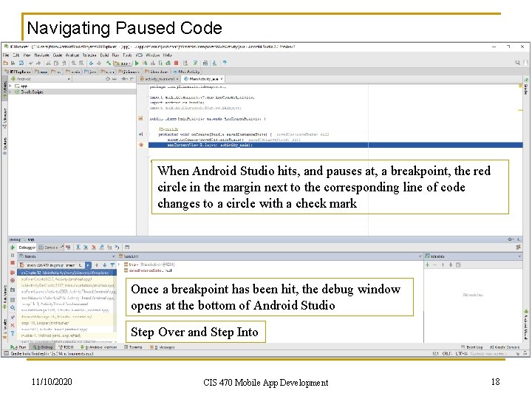Screen dimensions: 532x399
Task: Open the Android project view dropdown
Action: (x=41, y=79)
